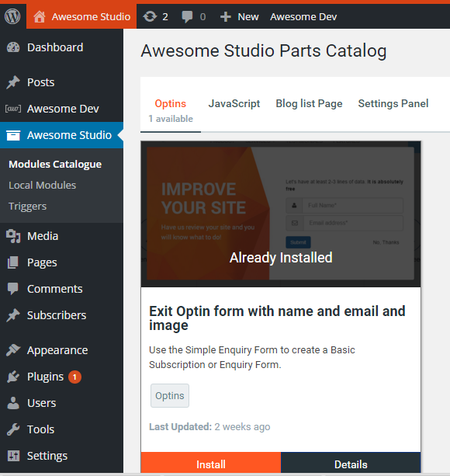Image resolution: width=450 pixels, height=476 pixels.
Task: Click the orange Install button
Action: coord(211,464)
